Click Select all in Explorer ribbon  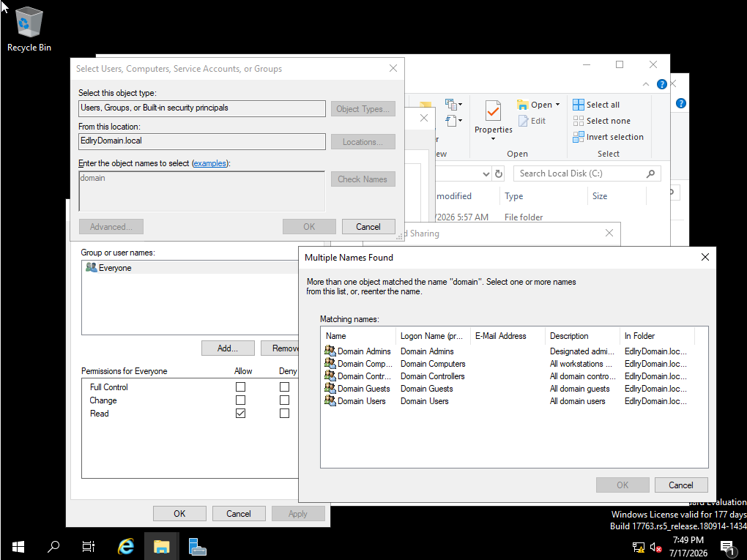click(596, 105)
